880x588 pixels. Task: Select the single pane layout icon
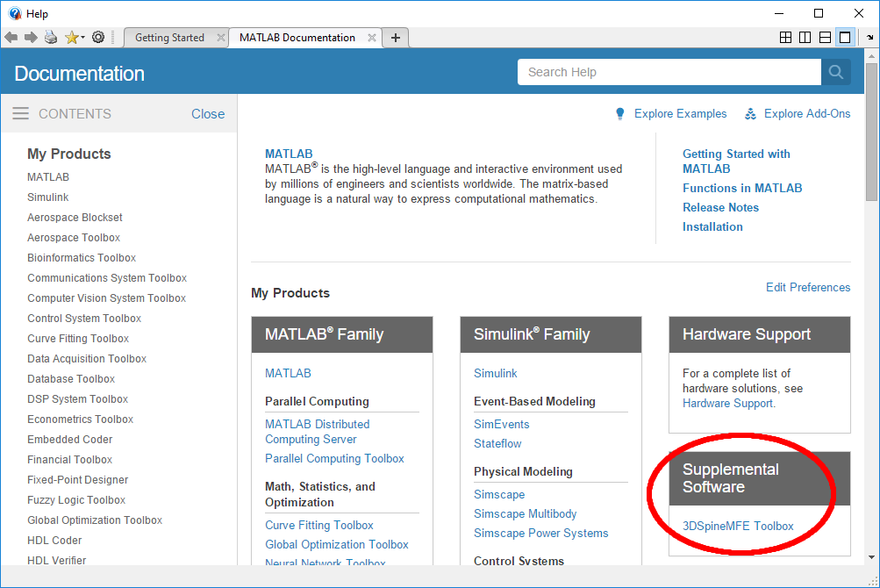click(845, 38)
